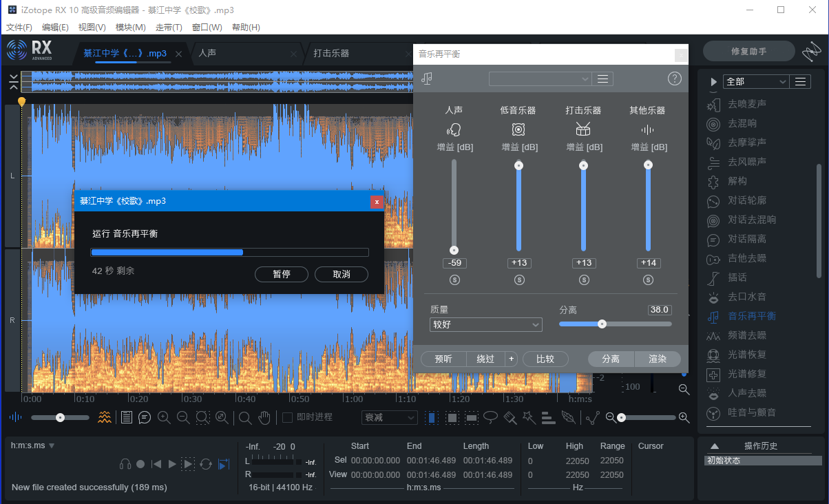
Task: Solo the 打击乐器 channel
Action: 584,280
